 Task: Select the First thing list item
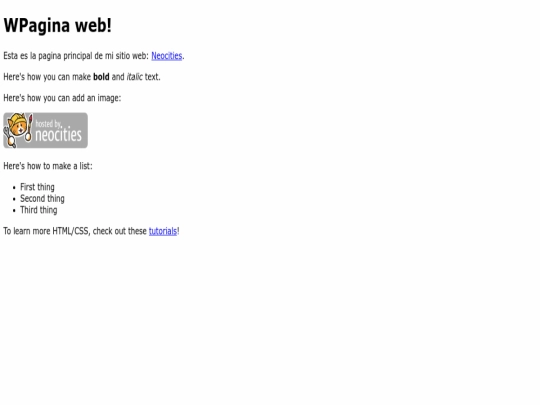pos(37,187)
